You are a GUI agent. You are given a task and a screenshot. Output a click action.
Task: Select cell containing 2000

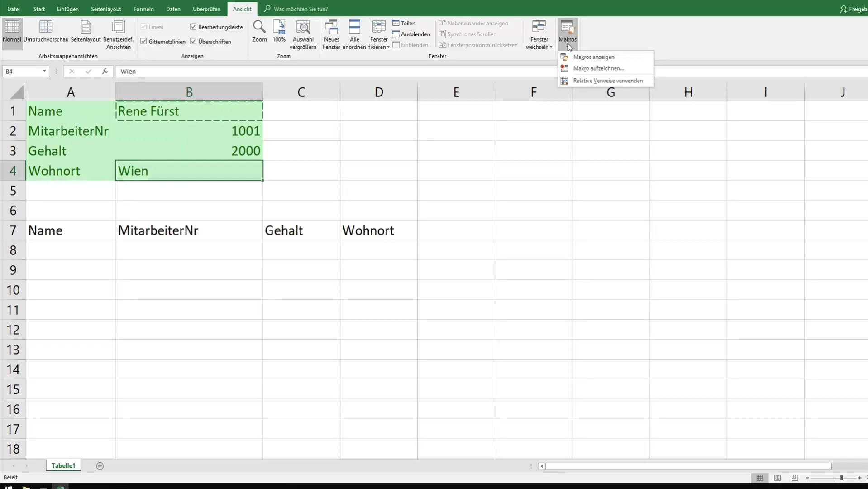click(189, 151)
